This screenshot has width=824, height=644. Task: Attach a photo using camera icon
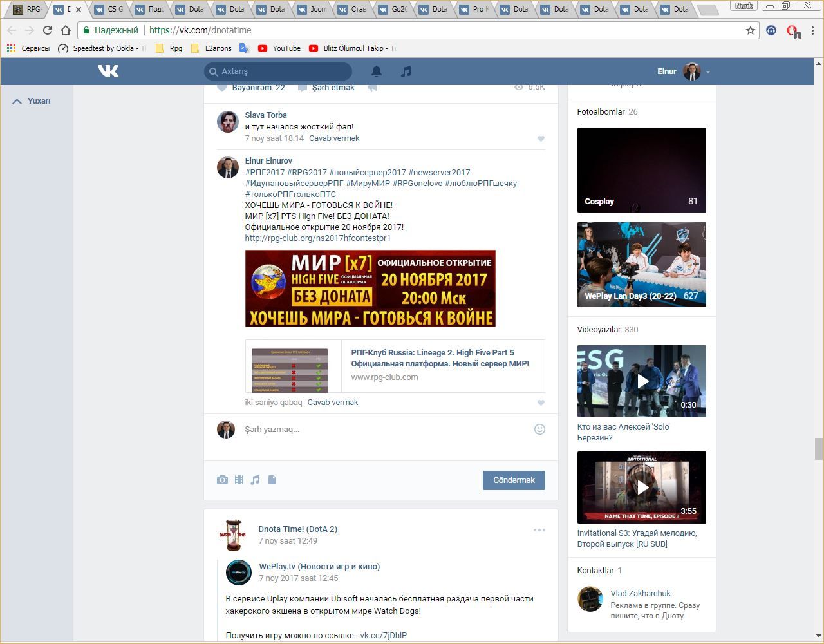(222, 480)
